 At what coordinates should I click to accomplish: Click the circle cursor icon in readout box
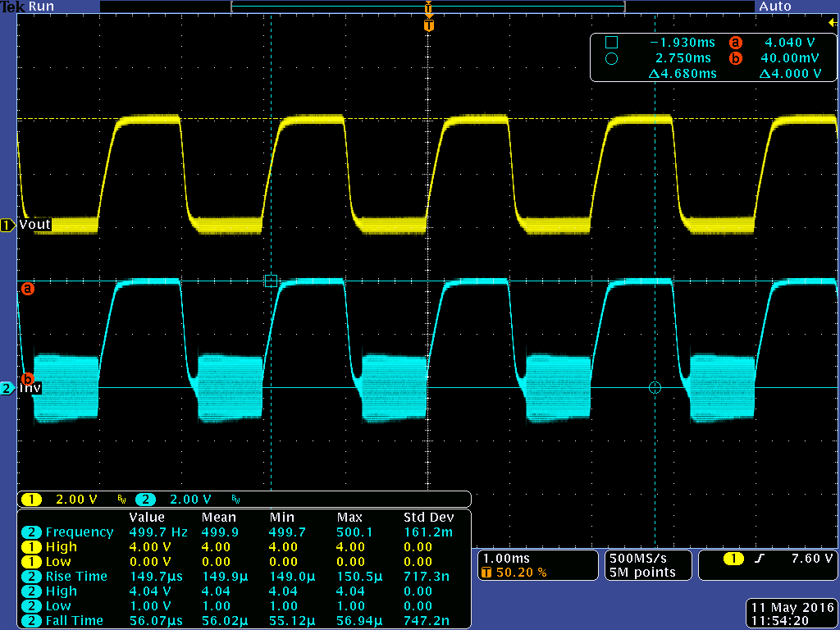pos(611,59)
